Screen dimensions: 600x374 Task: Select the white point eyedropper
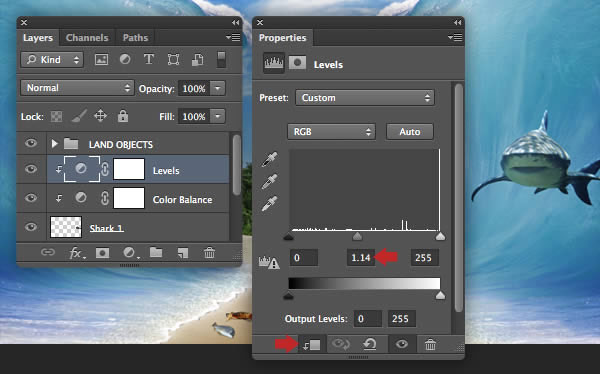point(269,204)
